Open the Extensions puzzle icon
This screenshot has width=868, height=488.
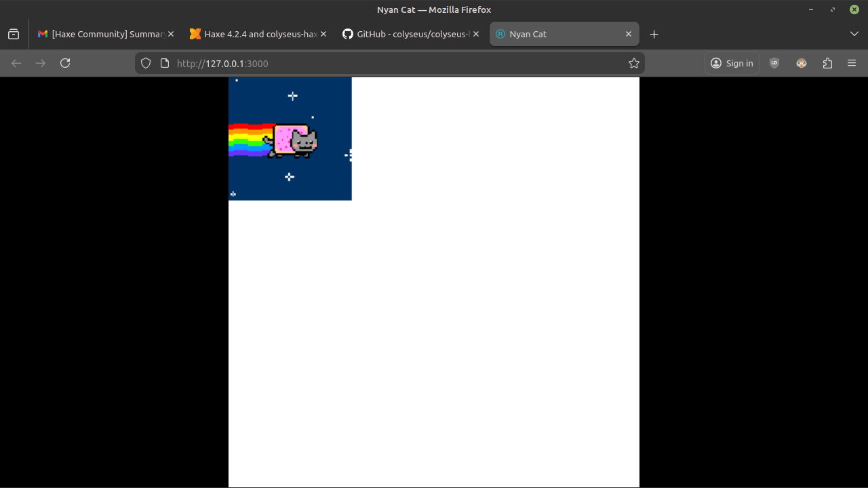[x=827, y=63]
